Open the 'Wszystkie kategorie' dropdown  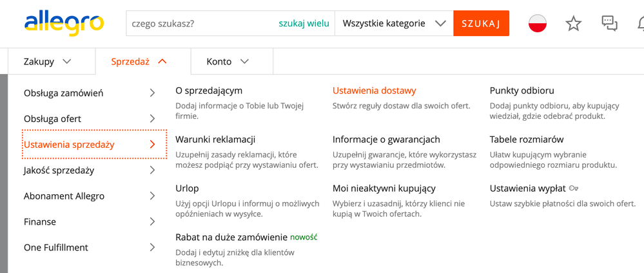[x=395, y=23]
